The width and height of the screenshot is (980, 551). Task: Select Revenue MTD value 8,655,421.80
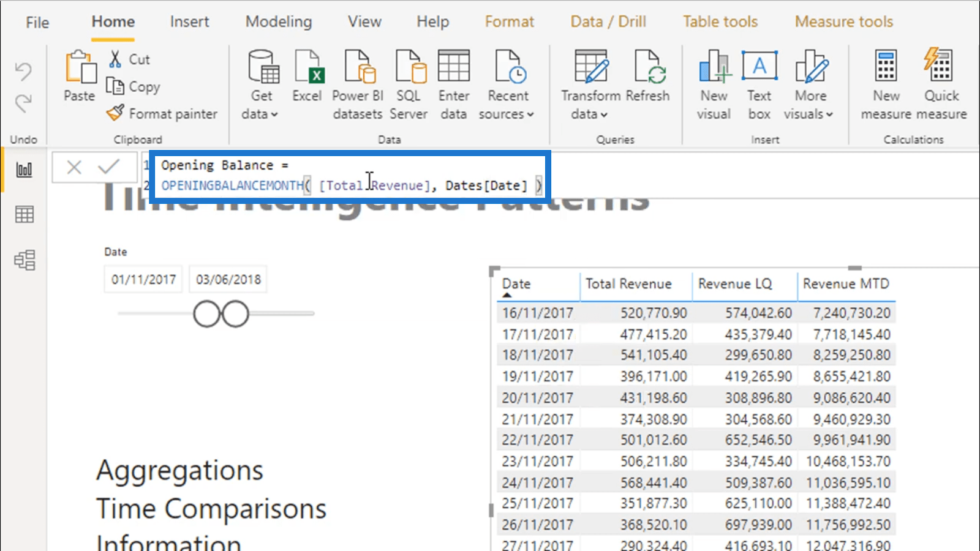pyautogui.click(x=852, y=377)
